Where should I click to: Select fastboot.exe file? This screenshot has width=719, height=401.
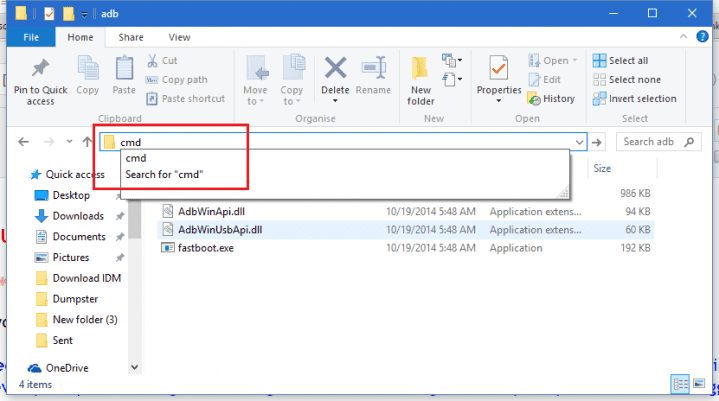[205, 248]
